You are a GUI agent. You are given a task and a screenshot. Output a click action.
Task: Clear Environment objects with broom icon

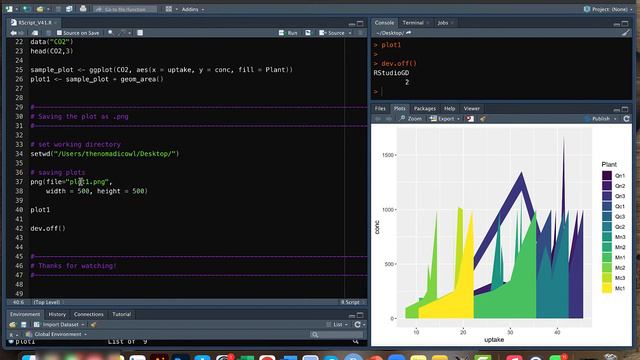coord(93,324)
